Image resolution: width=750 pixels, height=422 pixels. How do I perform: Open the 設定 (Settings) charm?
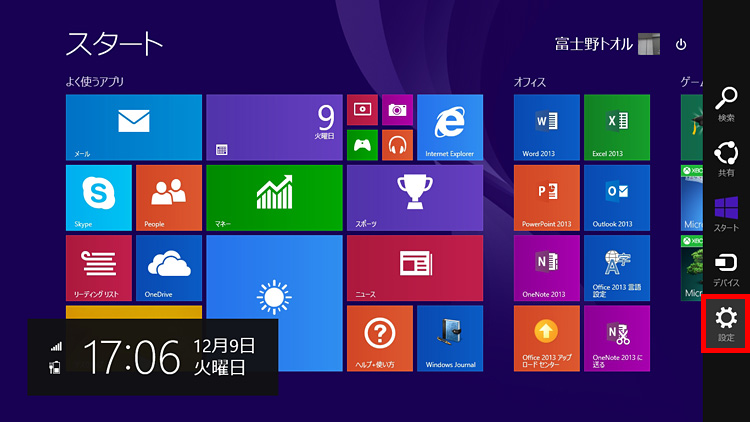[726, 324]
